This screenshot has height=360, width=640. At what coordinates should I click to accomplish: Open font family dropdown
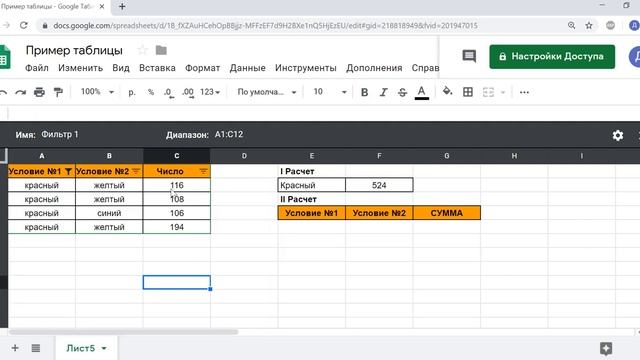pos(267,92)
